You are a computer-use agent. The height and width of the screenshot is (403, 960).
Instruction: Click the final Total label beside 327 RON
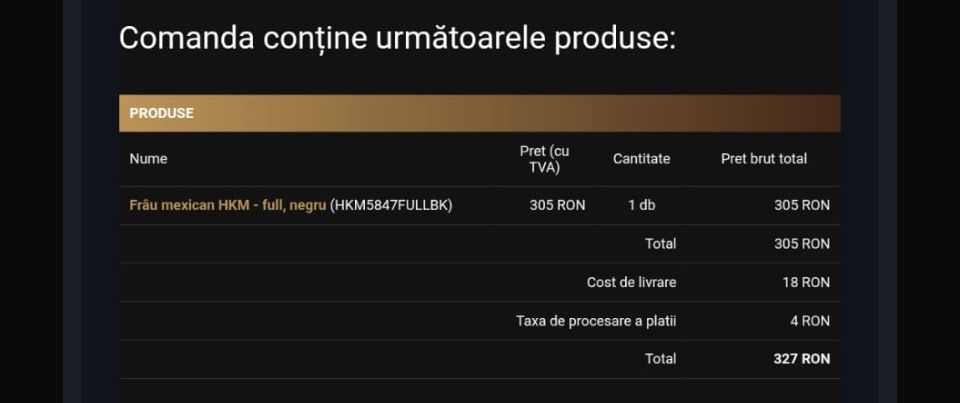(x=660, y=358)
